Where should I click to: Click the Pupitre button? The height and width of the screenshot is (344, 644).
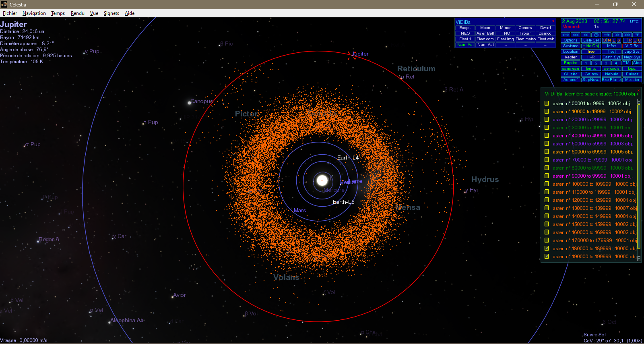(570, 63)
